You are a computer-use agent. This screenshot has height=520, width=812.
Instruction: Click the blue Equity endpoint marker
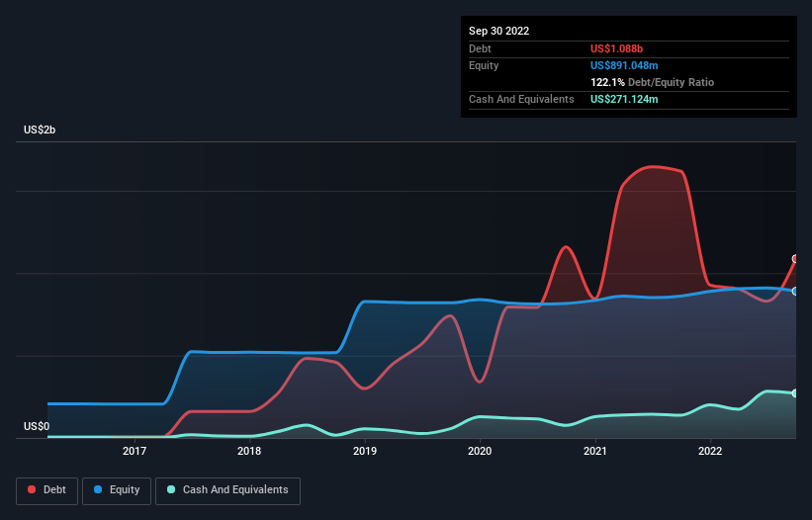click(x=795, y=292)
